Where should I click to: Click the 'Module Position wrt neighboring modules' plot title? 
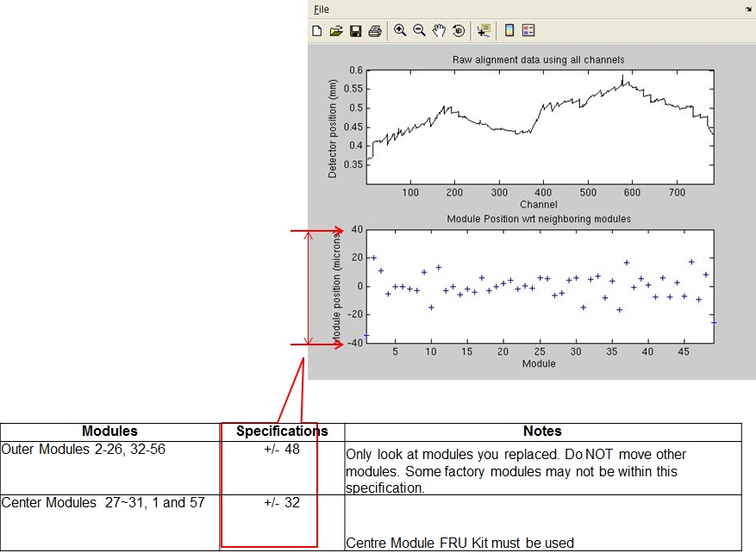[538, 219]
